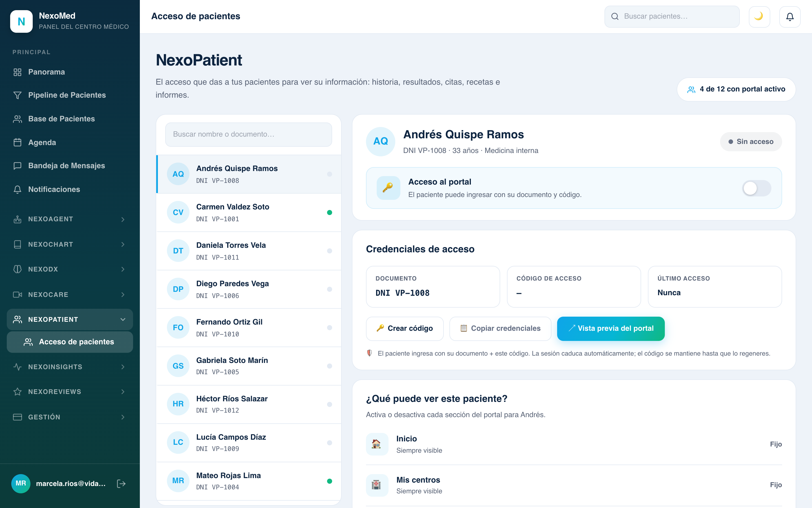
Task: Click the MR avatar of Mateo Rojas Lima
Action: (x=178, y=481)
